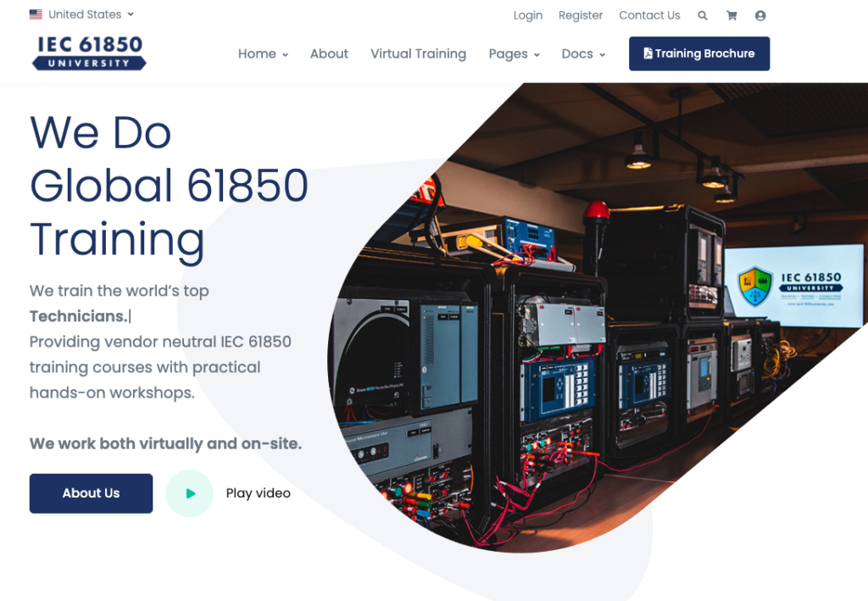Download the Training Brochure
The height and width of the screenshot is (601, 868).
(698, 53)
